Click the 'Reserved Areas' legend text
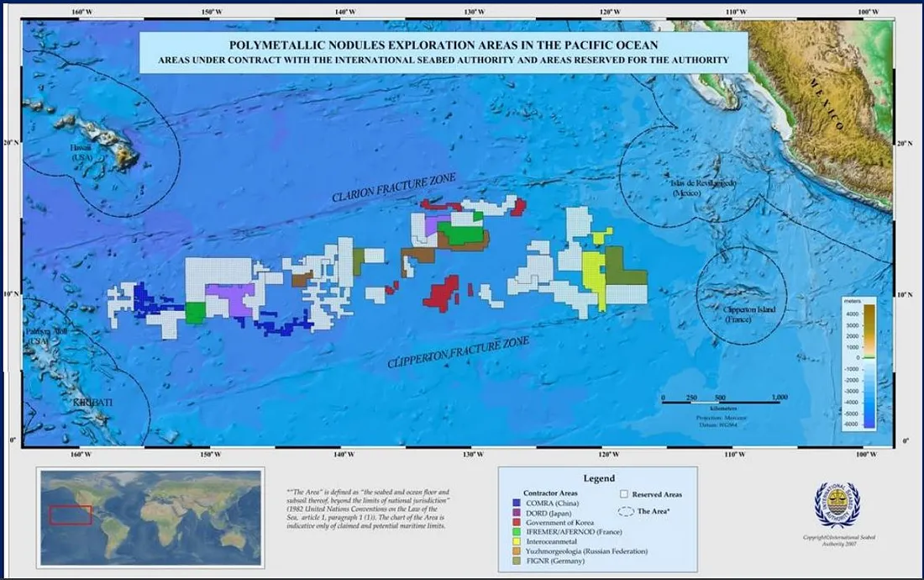Image resolution: width=924 pixels, height=580 pixels. click(x=657, y=494)
